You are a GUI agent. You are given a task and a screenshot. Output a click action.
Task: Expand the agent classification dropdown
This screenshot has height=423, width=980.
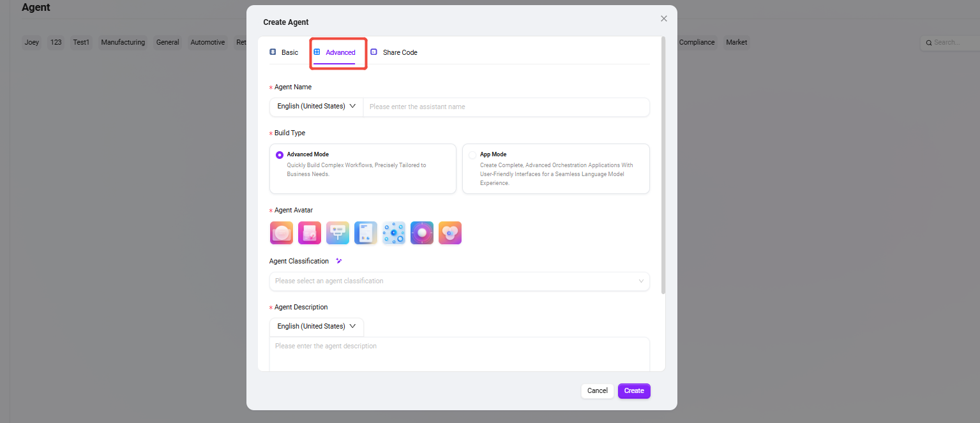(459, 281)
